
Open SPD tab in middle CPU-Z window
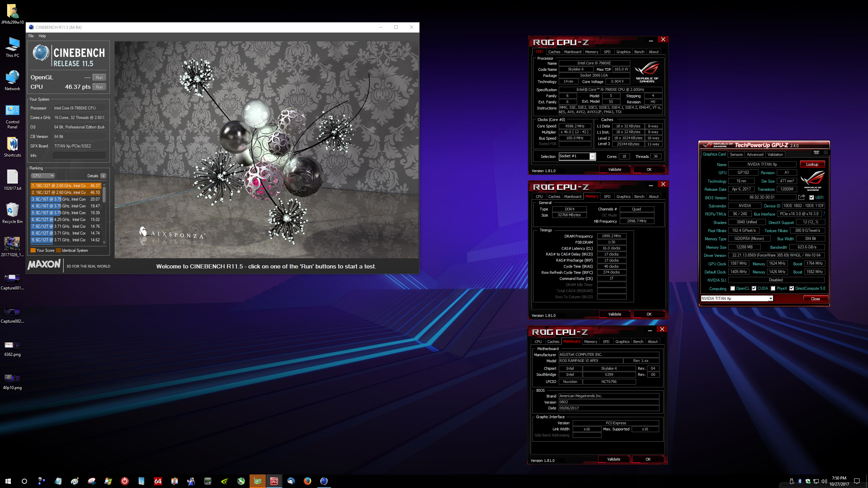[607, 197]
